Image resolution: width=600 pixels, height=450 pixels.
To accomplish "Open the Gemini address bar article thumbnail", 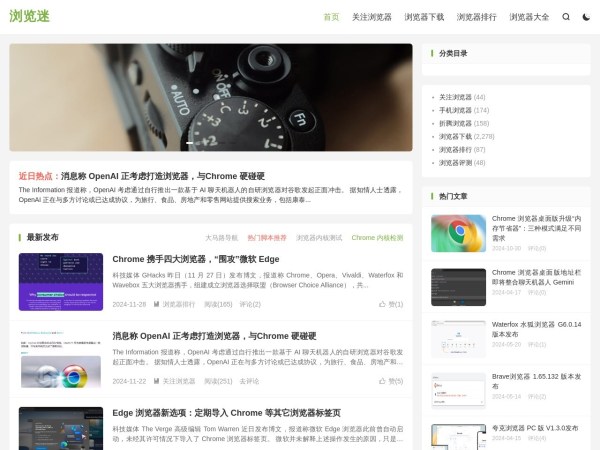I will 458,287.
